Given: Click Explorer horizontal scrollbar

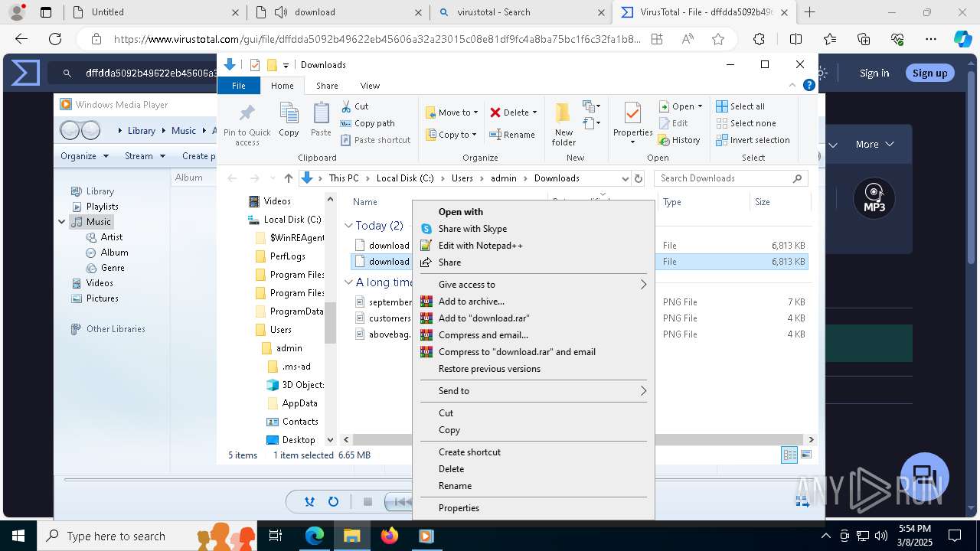Looking at the screenshot, I should point(578,440).
